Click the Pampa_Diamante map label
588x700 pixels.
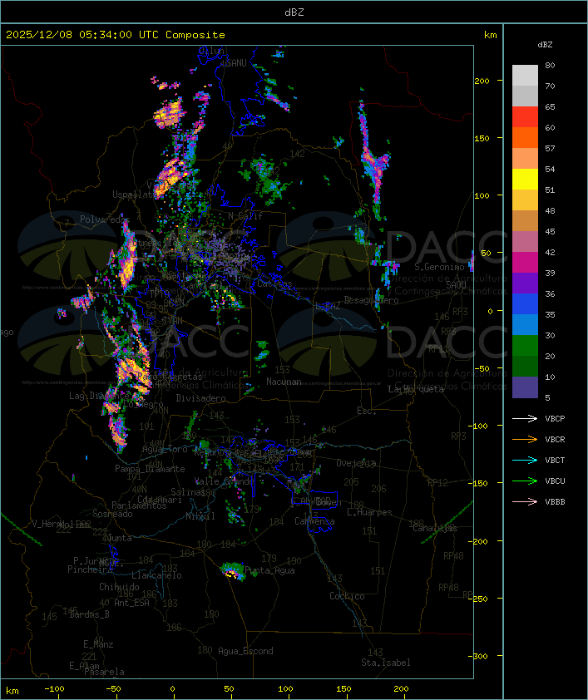[150, 469]
